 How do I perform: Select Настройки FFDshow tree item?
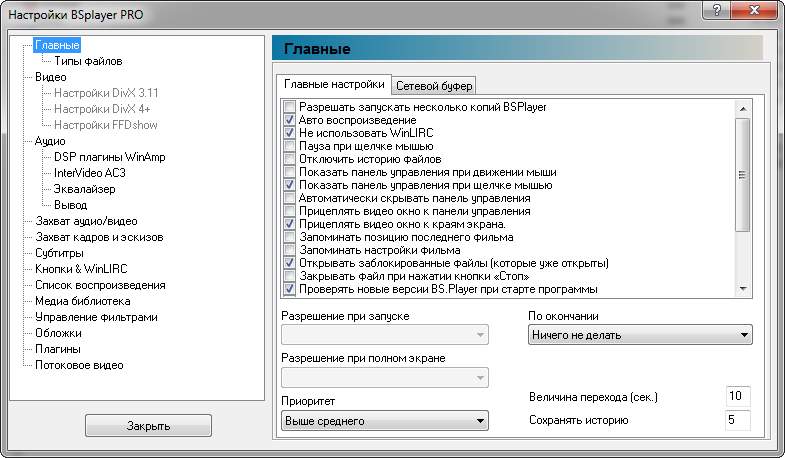[x=106, y=125]
